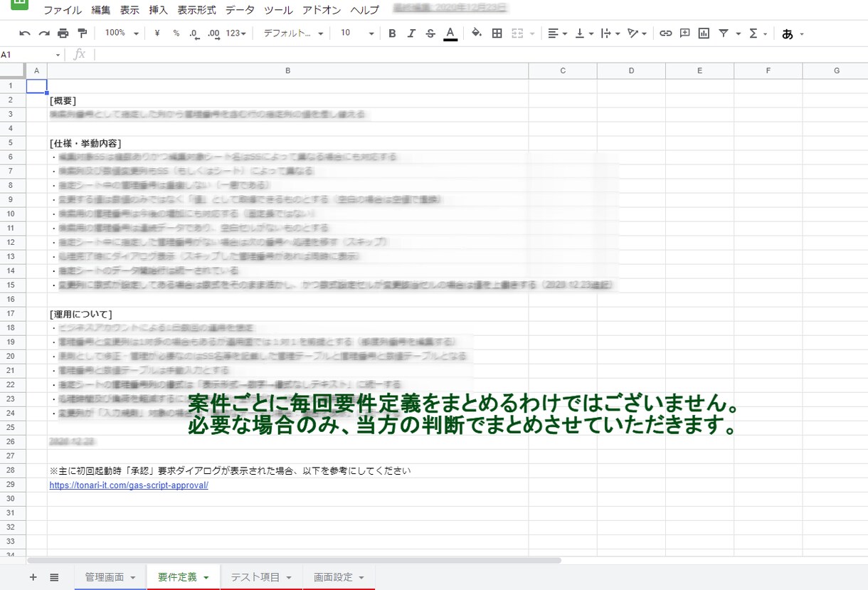This screenshot has width=868, height=590.
Task: Format as percent
Action: click(176, 33)
